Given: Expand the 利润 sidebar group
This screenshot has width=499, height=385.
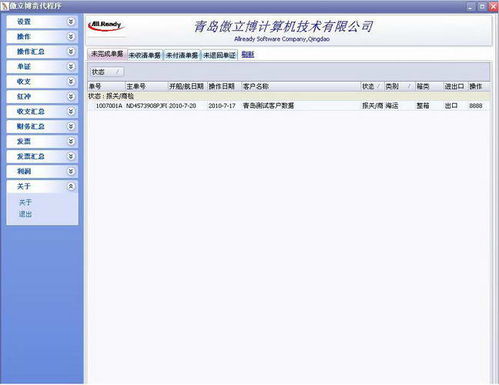Looking at the screenshot, I should pyautogui.click(x=71, y=171).
